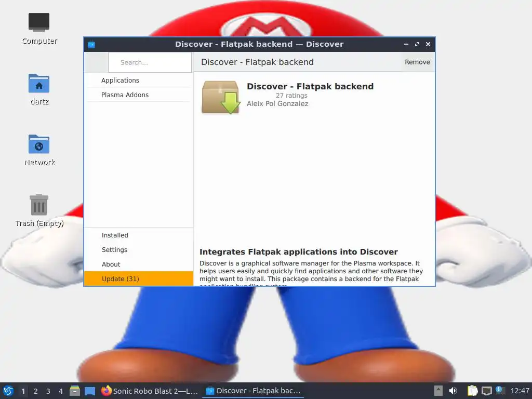Click the Flatpak backend package box icon
This screenshot has width=532, height=399.
point(220,97)
